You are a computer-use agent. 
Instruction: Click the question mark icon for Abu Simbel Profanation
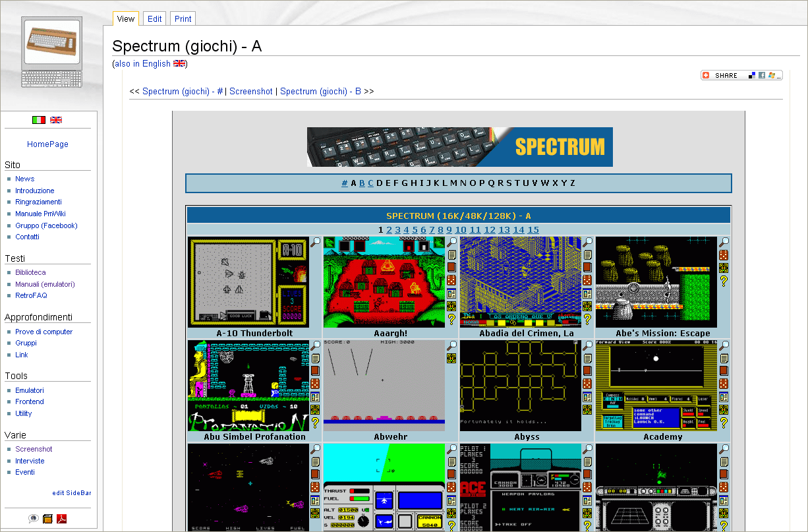pos(316,423)
